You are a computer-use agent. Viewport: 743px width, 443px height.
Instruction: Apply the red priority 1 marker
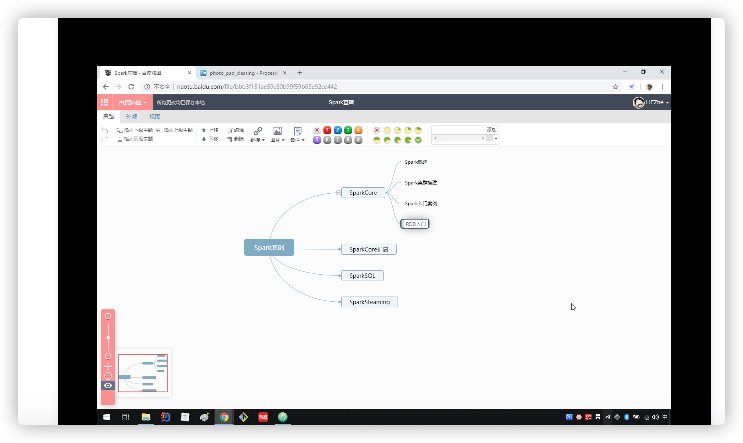(x=327, y=130)
